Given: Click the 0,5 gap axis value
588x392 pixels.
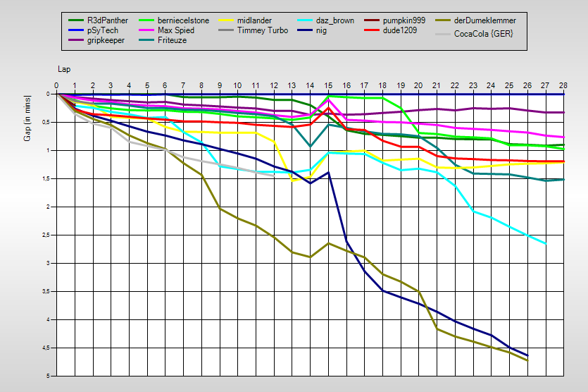Looking at the screenshot, I should (x=46, y=123).
